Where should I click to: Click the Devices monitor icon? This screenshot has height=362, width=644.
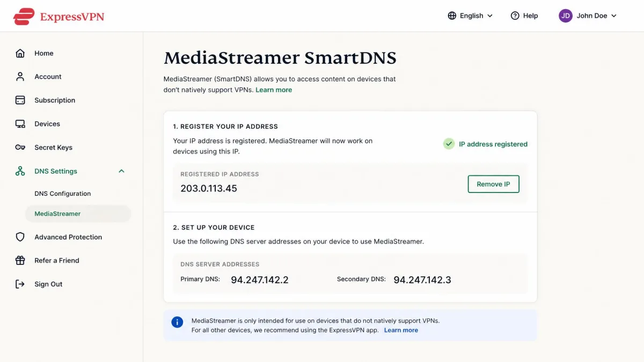pos(20,124)
